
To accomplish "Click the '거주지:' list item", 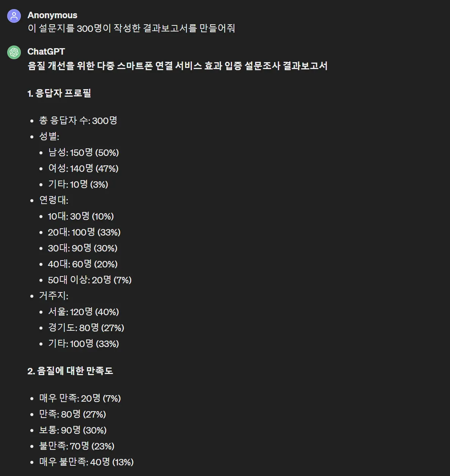I will click(x=54, y=296).
